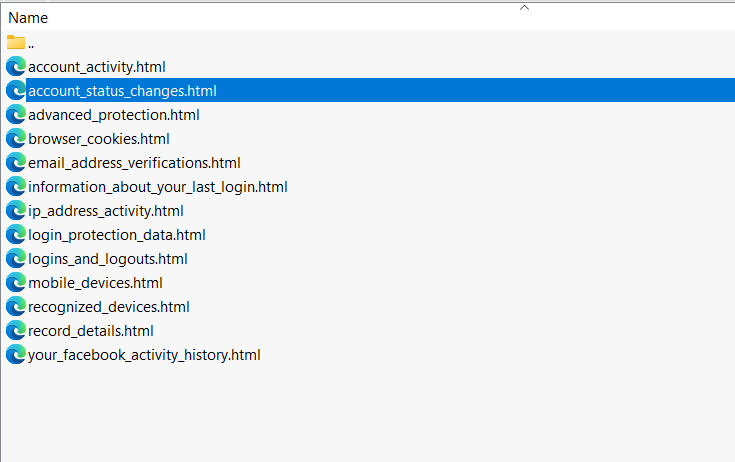The height and width of the screenshot is (462, 735).
Task: Click the Edge icon beside account_activity.html
Action: click(15, 67)
